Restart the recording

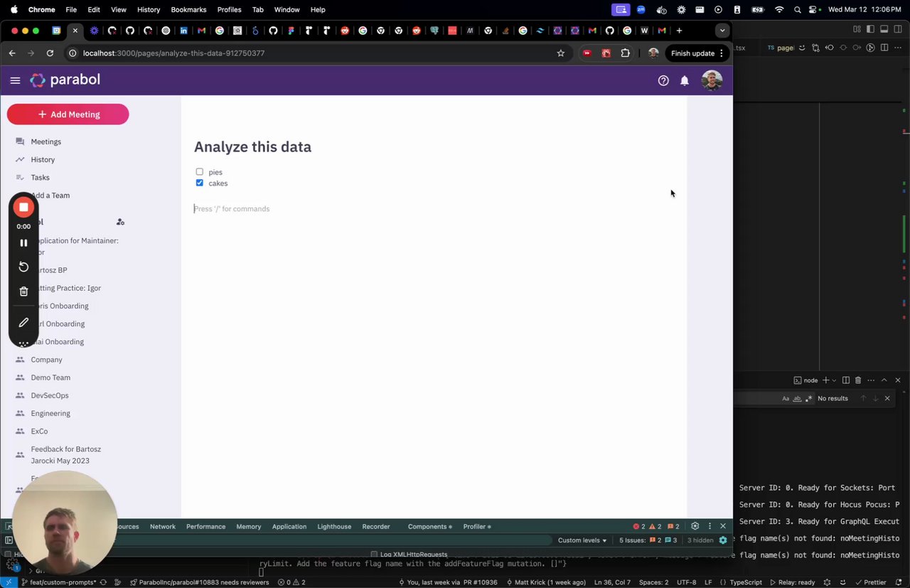(23, 267)
